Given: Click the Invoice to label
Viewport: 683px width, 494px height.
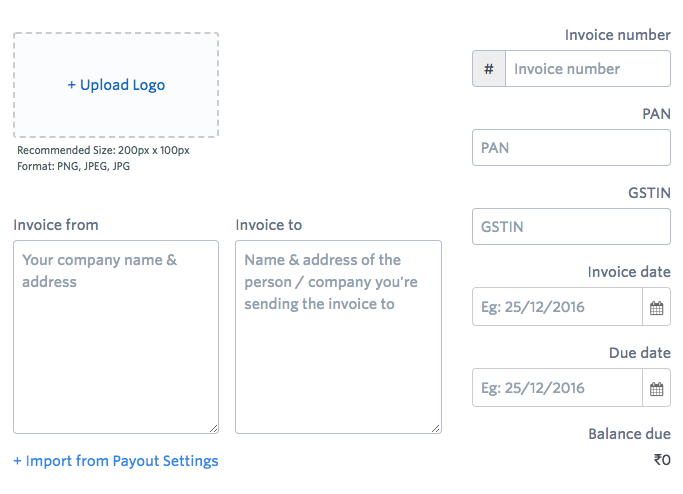Looking at the screenshot, I should click(269, 225).
